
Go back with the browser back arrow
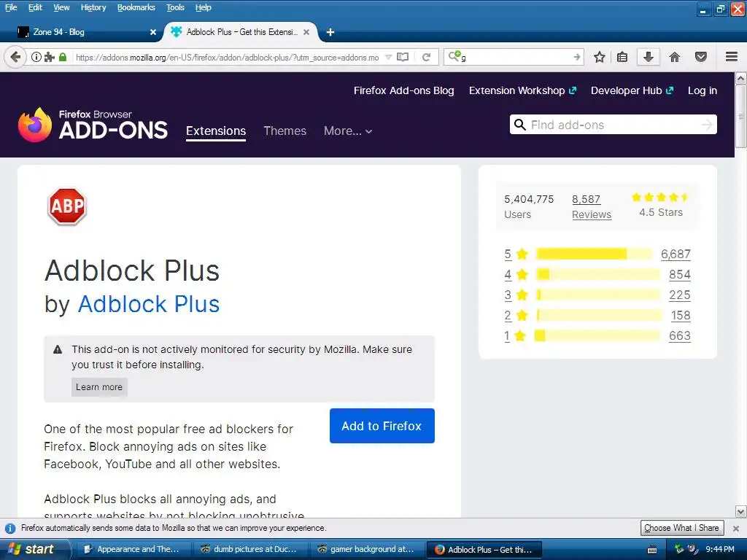[15, 57]
